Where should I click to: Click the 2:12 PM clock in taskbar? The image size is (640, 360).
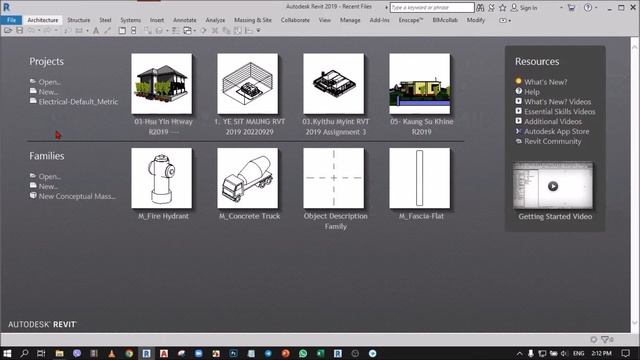click(601, 353)
